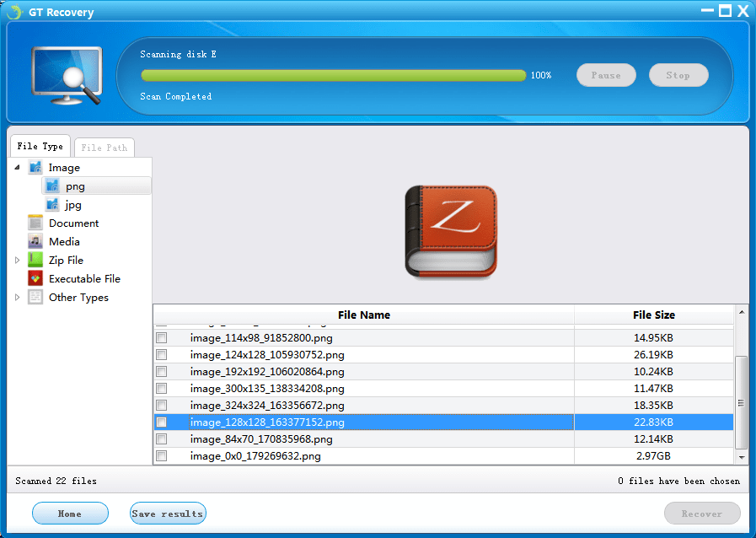Tick the checkbox for image_324x324_163356672.png
The image size is (756, 538).
(x=162, y=406)
